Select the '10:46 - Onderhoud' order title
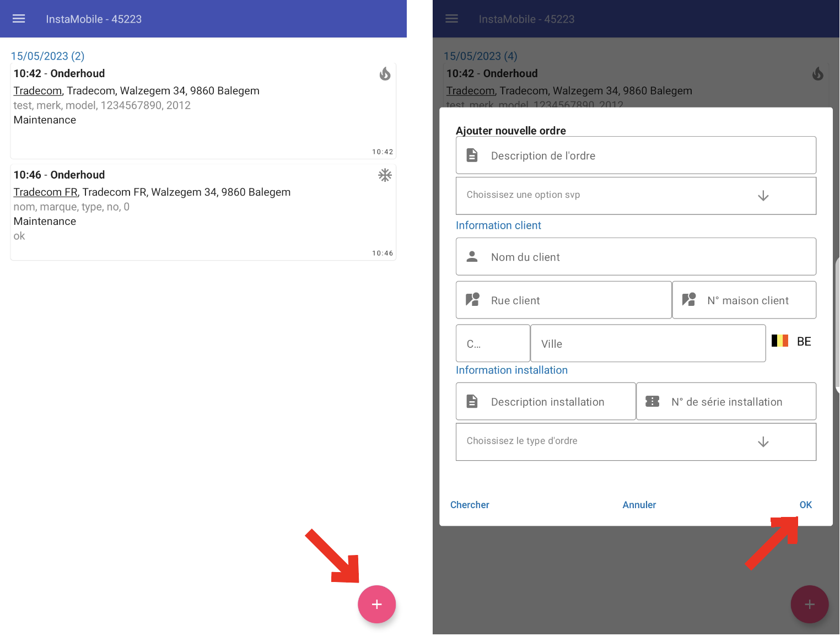Viewport: 840px width, 636px height. [x=59, y=175]
